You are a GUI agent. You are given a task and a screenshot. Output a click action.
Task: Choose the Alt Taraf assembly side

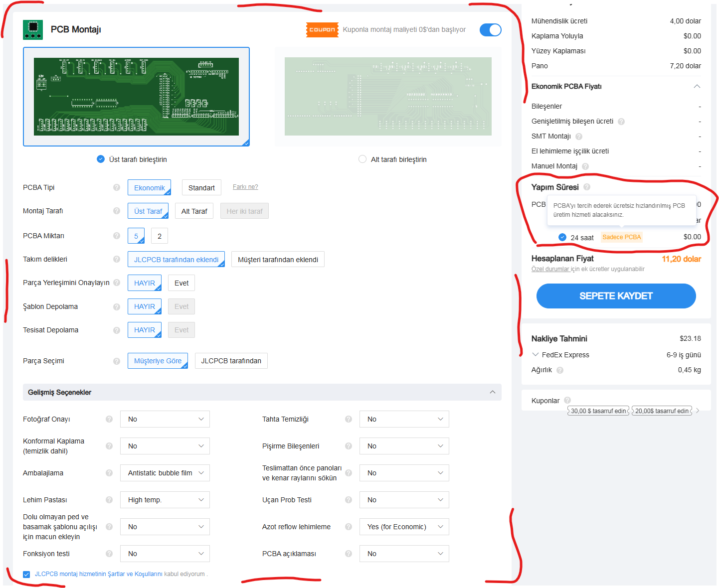pyautogui.click(x=194, y=211)
